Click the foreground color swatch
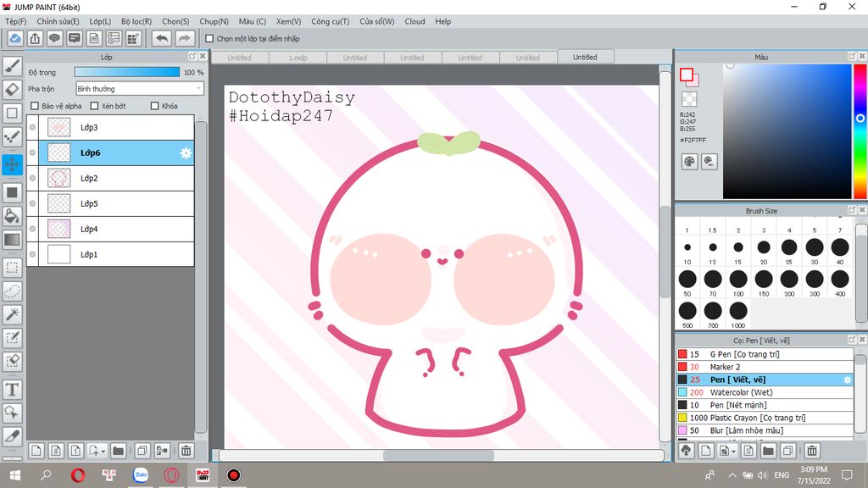Image resolution: width=868 pixels, height=488 pixels. (x=687, y=75)
